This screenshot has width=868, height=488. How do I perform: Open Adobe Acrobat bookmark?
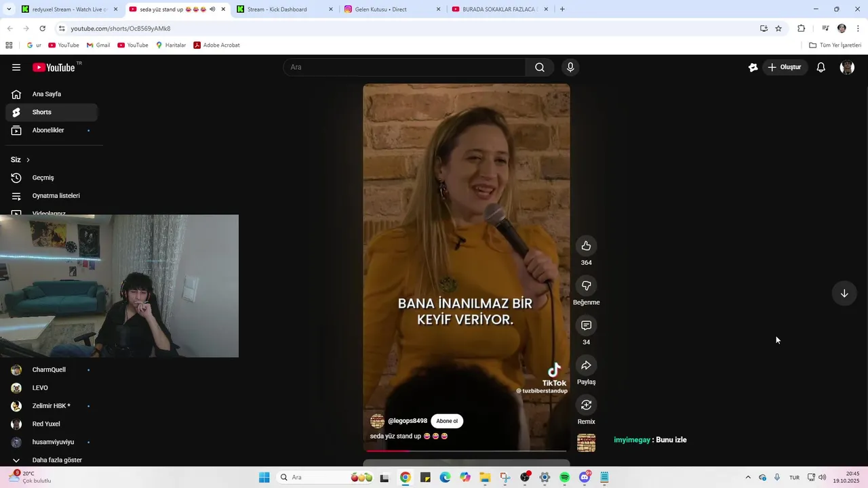click(216, 45)
